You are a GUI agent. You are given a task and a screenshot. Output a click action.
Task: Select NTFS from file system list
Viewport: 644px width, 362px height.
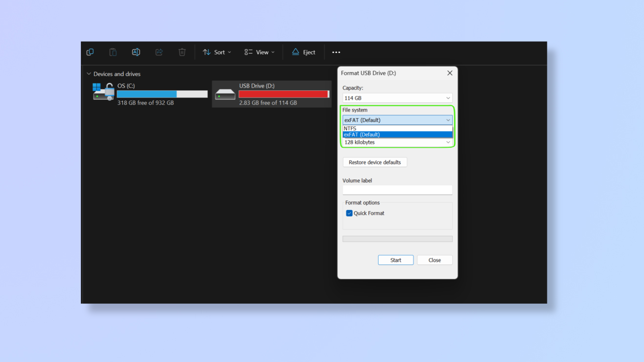click(x=397, y=128)
